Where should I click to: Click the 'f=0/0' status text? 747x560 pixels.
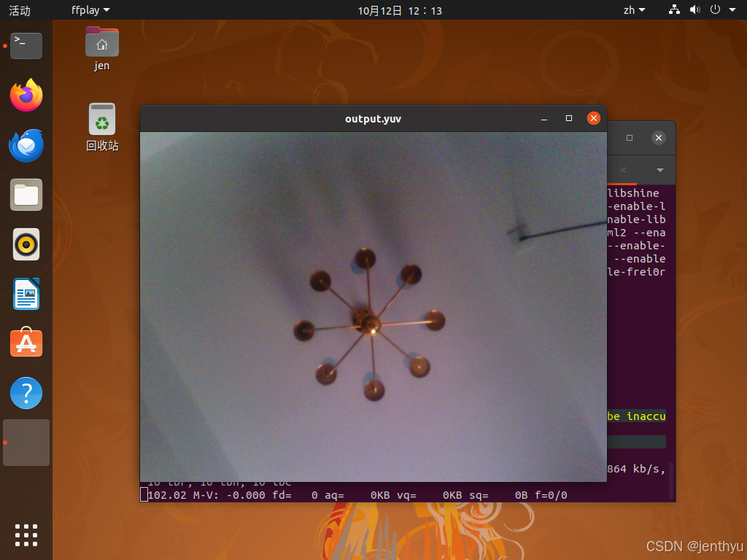(x=551, y=495)
